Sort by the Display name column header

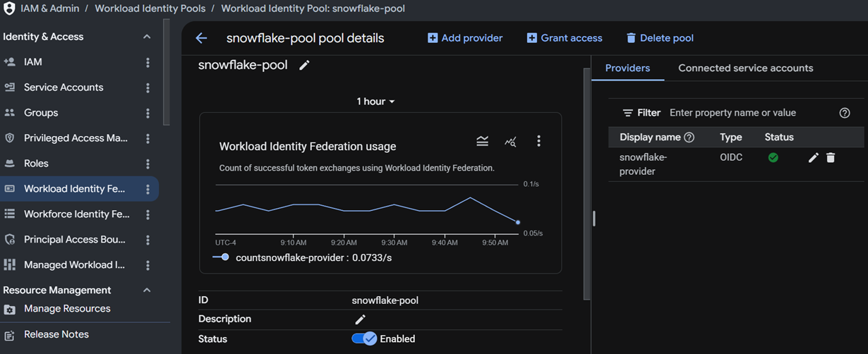650,138
